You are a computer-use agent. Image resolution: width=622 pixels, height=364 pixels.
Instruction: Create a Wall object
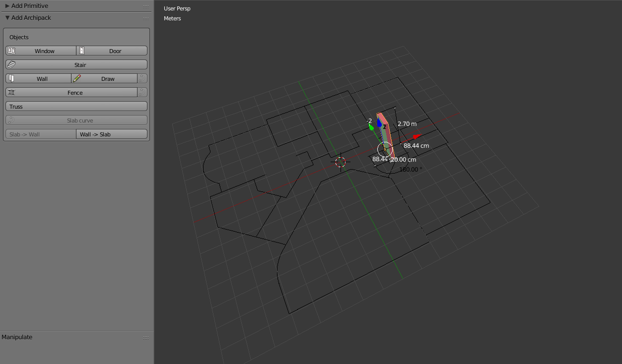click(x=38, y=79)
